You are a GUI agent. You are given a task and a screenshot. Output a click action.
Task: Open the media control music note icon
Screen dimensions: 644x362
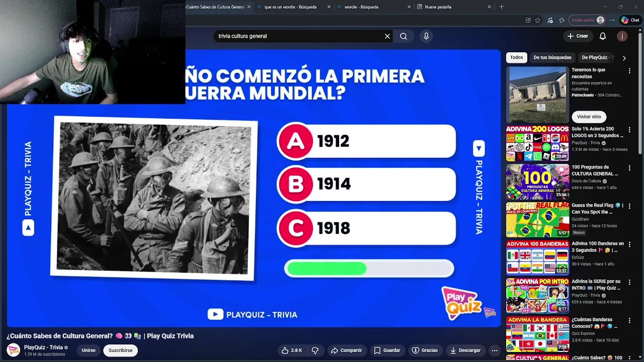click(550, 20)
